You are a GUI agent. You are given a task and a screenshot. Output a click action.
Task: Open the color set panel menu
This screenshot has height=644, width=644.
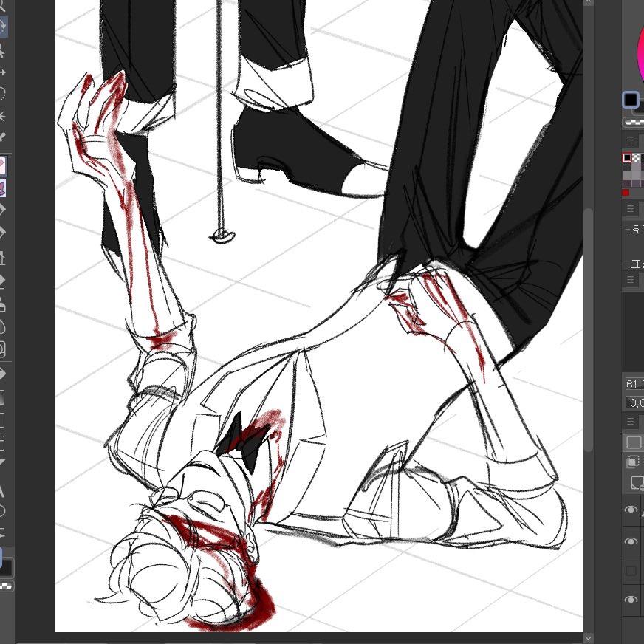click(631, 140)
